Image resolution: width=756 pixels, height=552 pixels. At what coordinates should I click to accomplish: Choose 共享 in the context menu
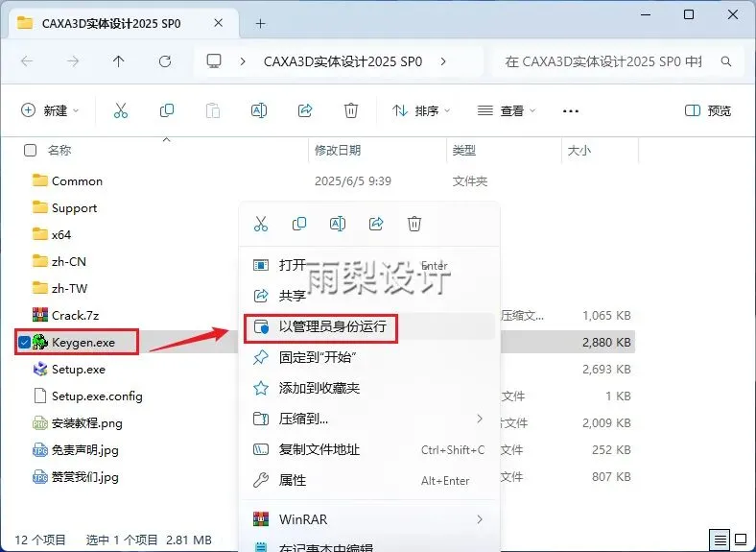pyautogui.click(x=369, y=296)
